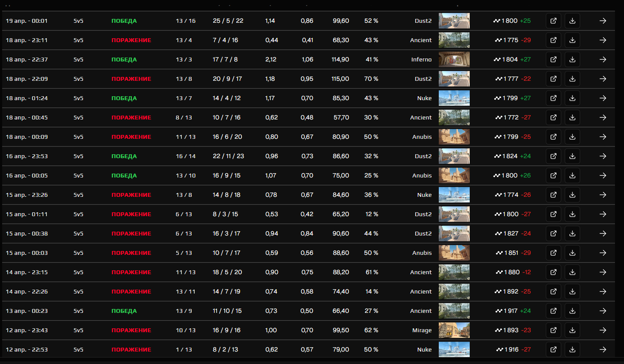This screenshot has width=624, height=364.
Task: Select date 15 апр. - 00:38
Action: (27, 233)
